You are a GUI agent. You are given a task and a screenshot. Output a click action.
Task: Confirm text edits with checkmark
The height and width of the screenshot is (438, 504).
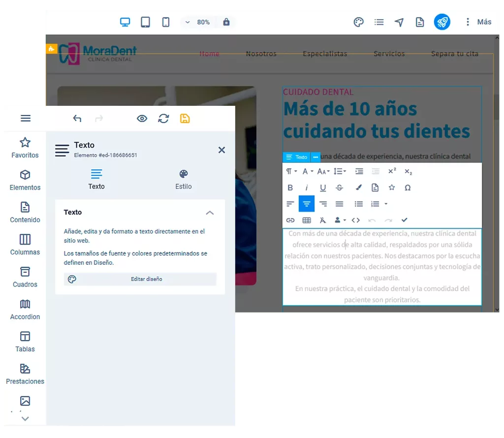click(405, 220)
